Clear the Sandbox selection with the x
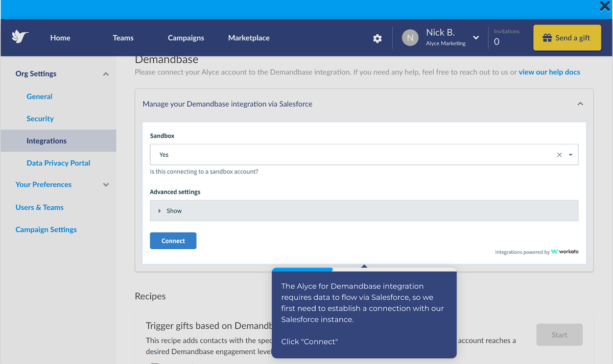The width and height of the screenshot is (613, 364). 559,155
